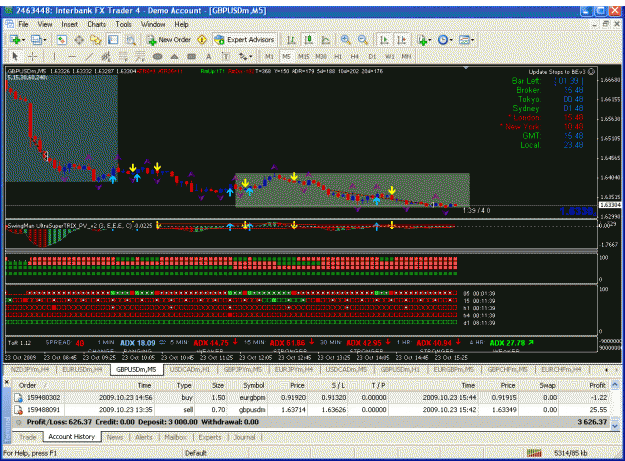Open the Experts terminal tab
This screenshot has width=625, height=461.
[210, 437]
